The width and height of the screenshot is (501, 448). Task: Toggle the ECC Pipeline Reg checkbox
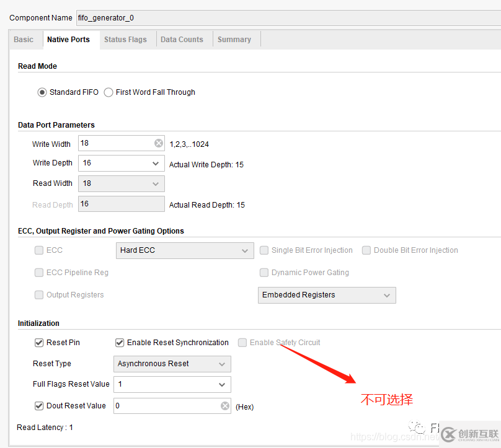(x=39, y=273)
